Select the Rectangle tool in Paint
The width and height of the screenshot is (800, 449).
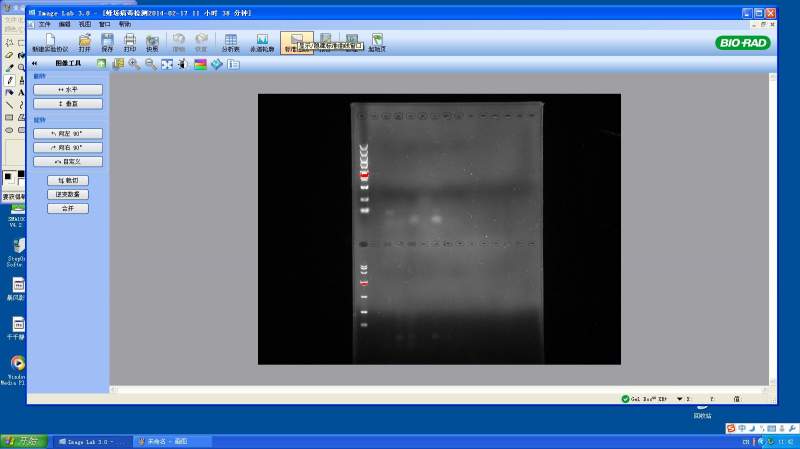pos(9,117)
